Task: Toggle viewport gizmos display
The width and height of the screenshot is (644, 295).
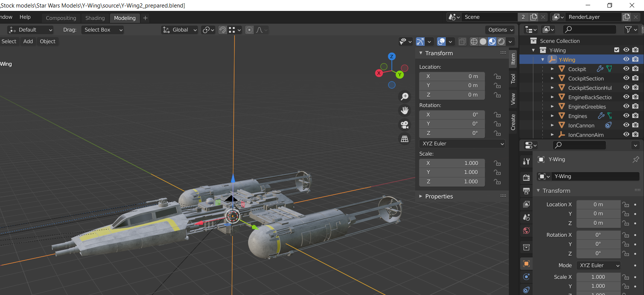Action: tap(420, 41)
